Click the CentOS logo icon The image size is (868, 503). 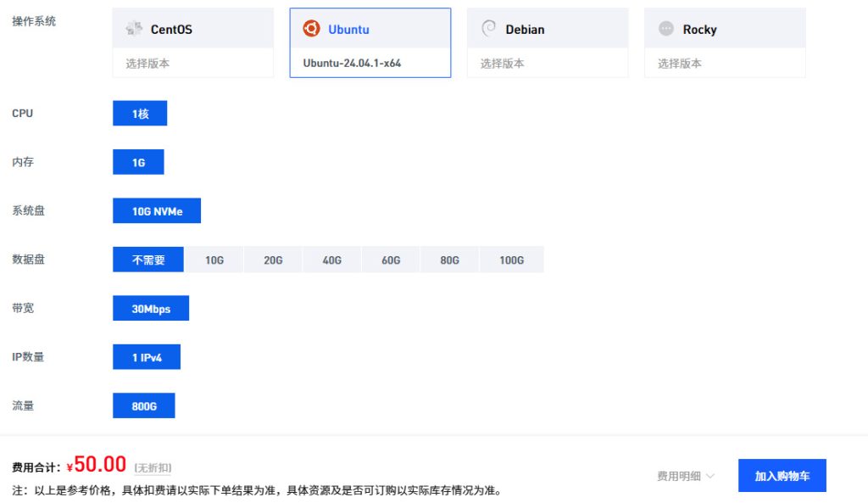coord(134,28)
